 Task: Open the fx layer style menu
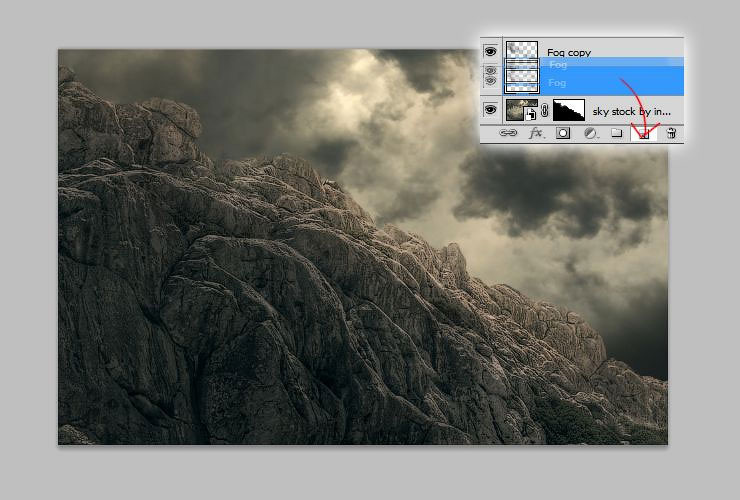tap(536, 133)
